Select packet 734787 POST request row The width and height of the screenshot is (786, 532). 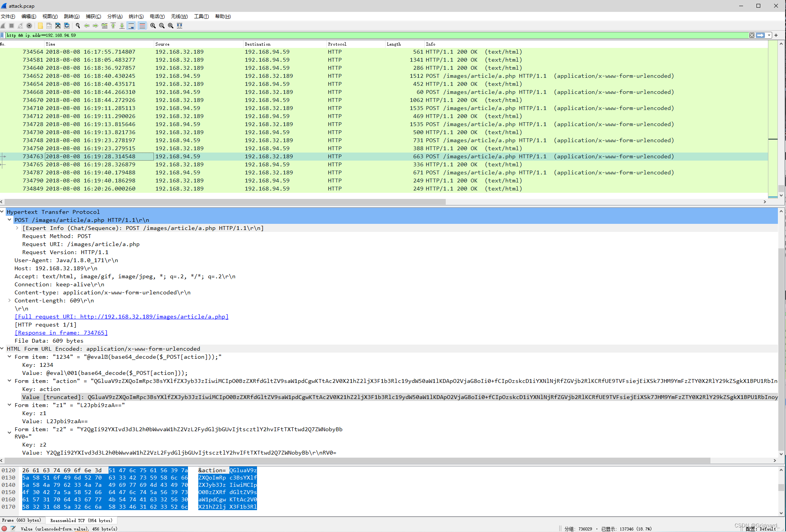click(384, 172)
